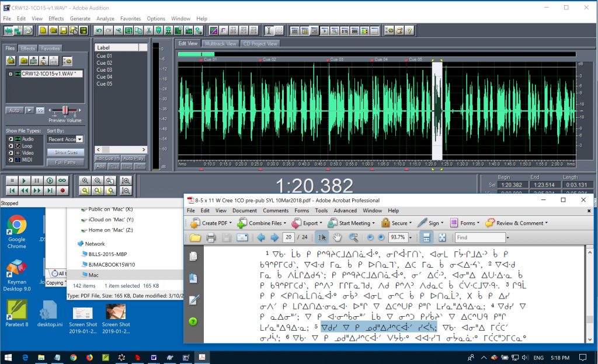Click the Close File icon in Files panel

[x=24, y=61]
